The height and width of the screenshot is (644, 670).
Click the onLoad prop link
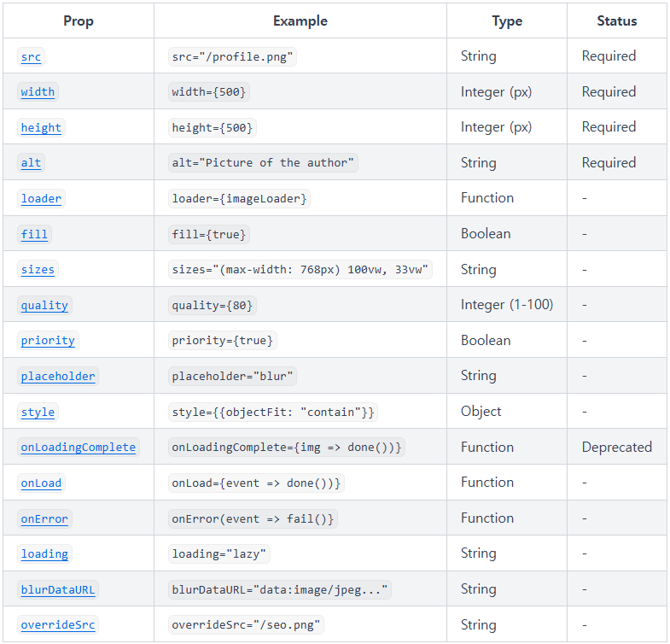pos(41,483)
